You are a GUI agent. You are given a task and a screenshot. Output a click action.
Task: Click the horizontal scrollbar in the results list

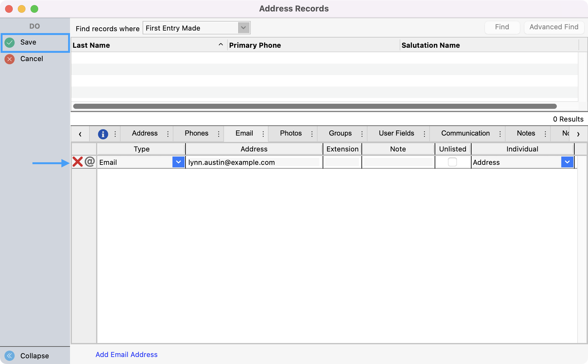point(314,106)
